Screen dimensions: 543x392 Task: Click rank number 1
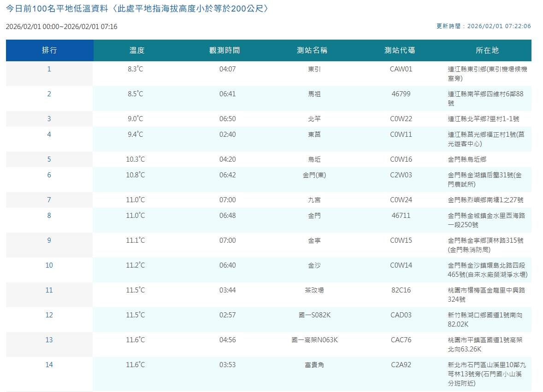tap(49, 69)
